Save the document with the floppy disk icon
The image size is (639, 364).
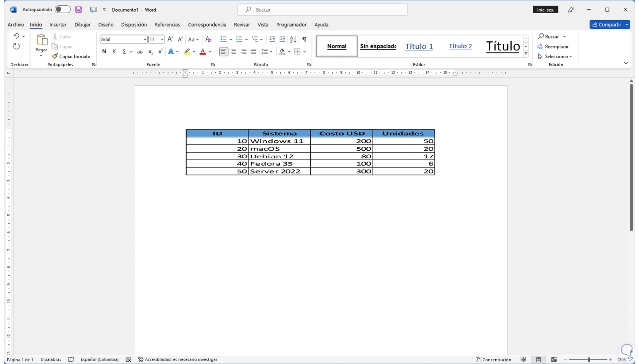click(x=78, y=10)
